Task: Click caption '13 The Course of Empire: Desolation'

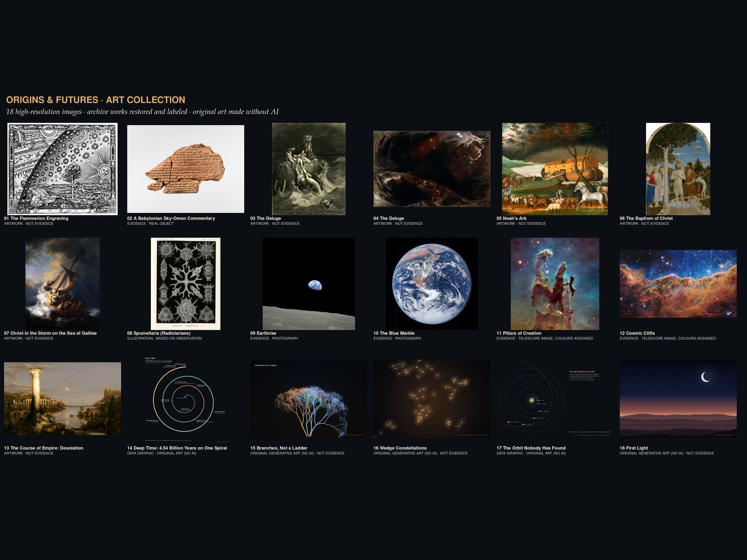Action: (44, 448)
